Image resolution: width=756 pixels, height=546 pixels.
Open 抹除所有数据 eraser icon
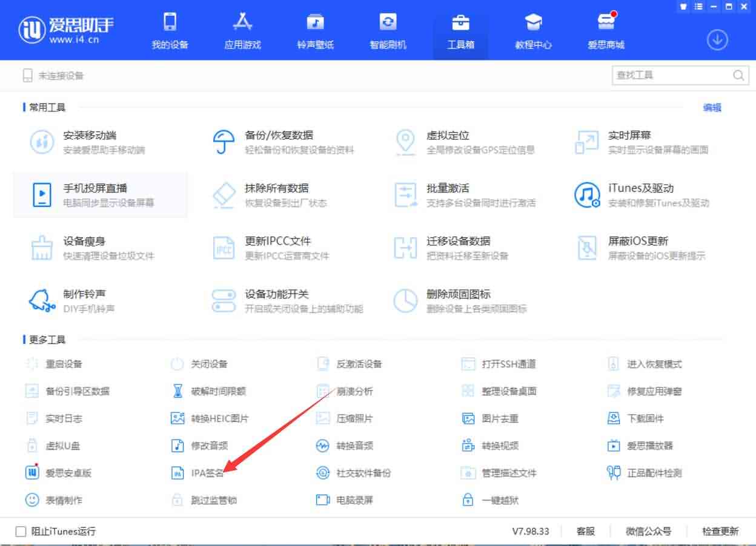224,195
